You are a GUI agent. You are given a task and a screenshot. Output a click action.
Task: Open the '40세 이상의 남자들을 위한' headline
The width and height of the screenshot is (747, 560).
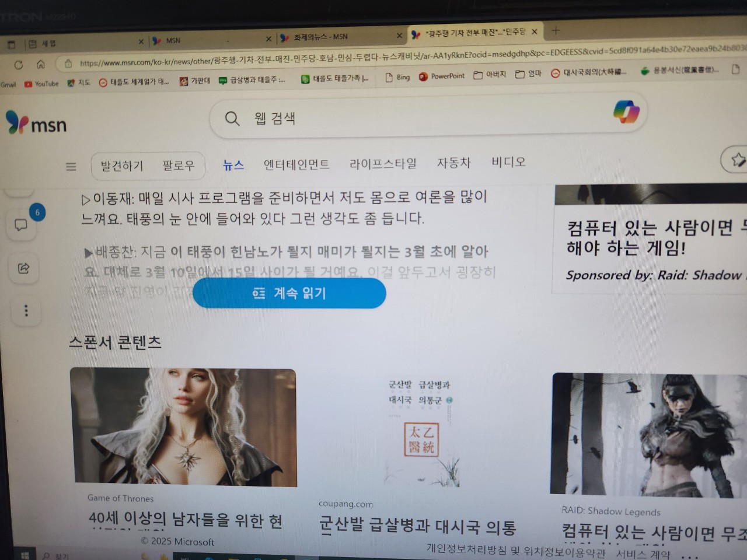[x=186, y=520]
